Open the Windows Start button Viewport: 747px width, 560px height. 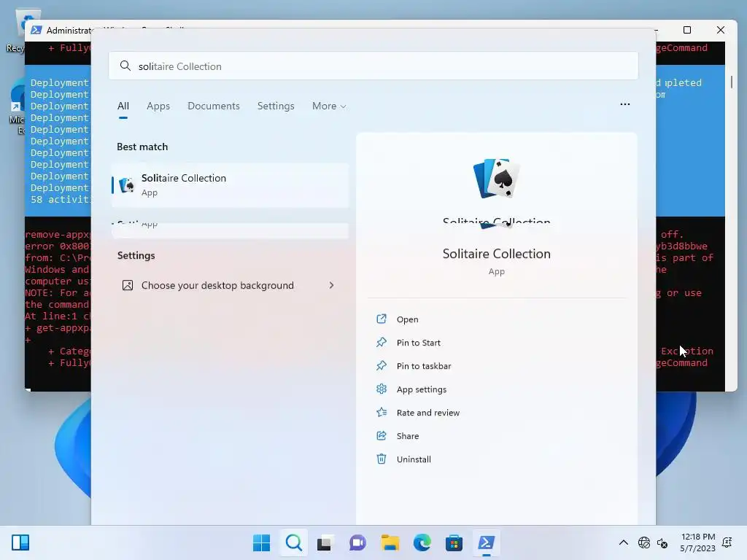click(x=261, y=542)
